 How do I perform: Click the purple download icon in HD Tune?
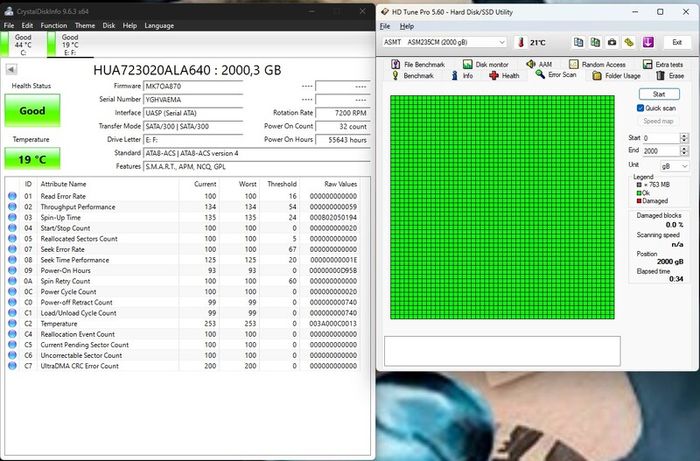(648, 42)
